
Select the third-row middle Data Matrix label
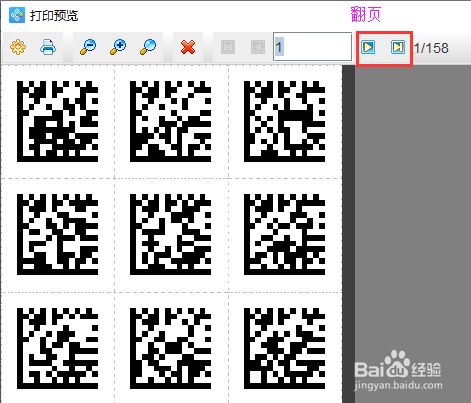[x=171, y=348]
